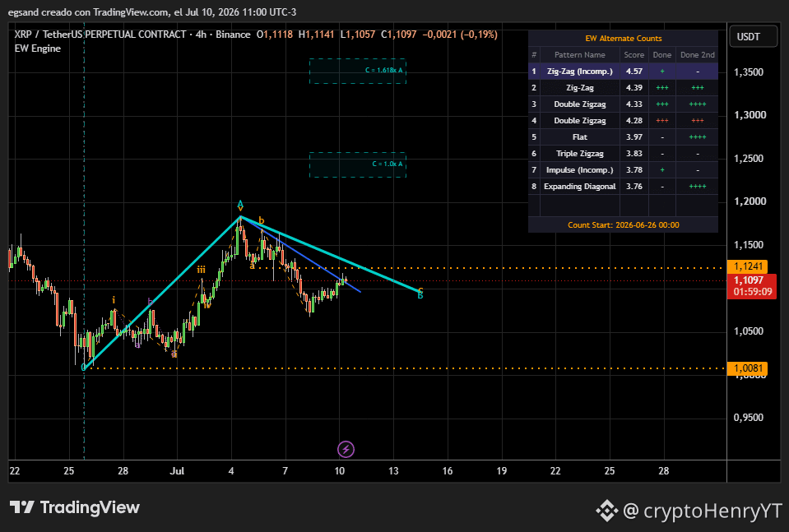Viewport: 789px width, 532px height.
Task: Click the 01:59:09 candle countdown timer
Action: [752, 292]
